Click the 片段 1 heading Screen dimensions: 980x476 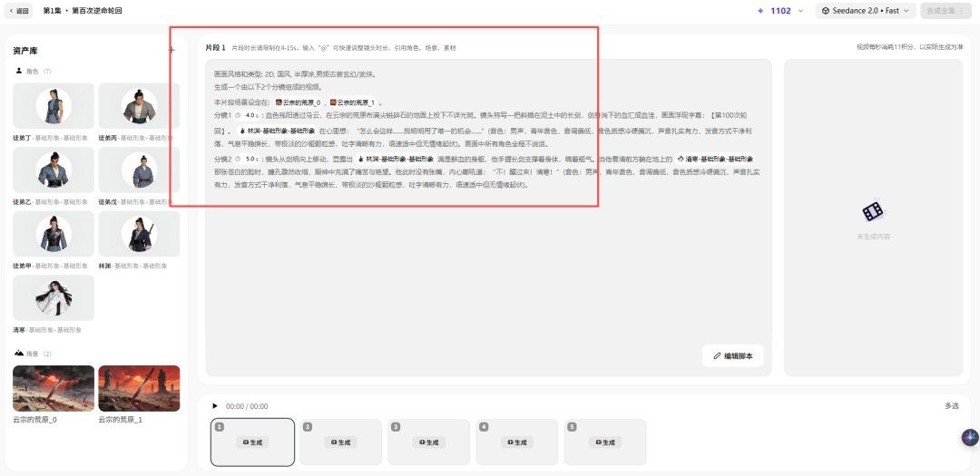pos(215,47)
